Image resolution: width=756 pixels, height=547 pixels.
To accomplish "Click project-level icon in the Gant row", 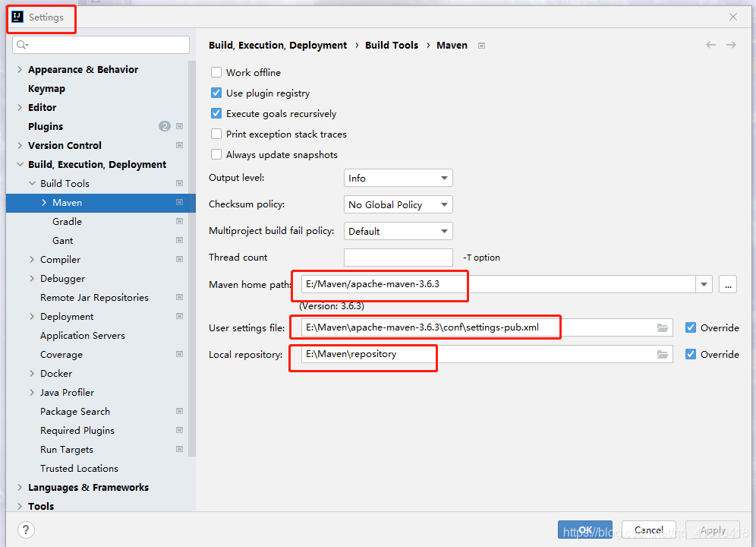I will pos(179,240).
